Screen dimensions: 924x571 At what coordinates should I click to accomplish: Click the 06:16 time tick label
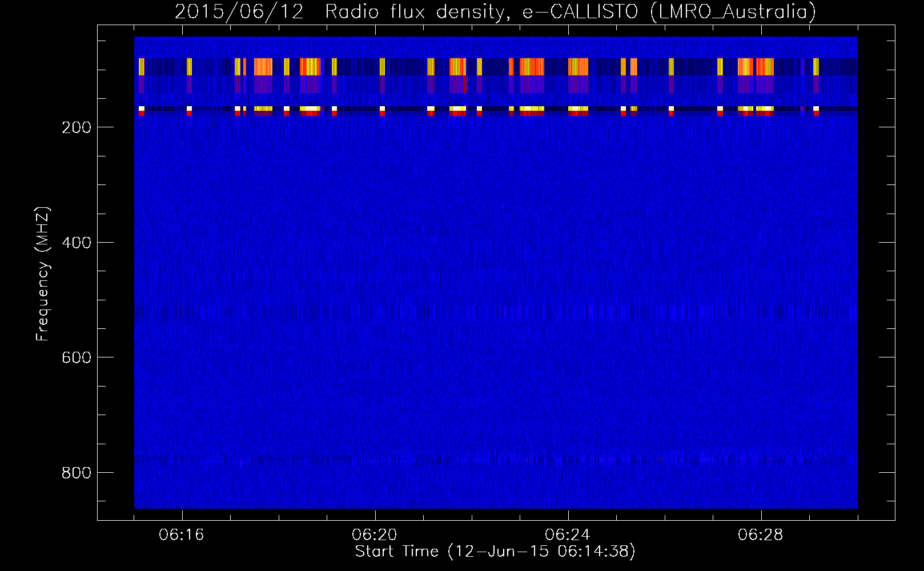(x=182, y=535)
